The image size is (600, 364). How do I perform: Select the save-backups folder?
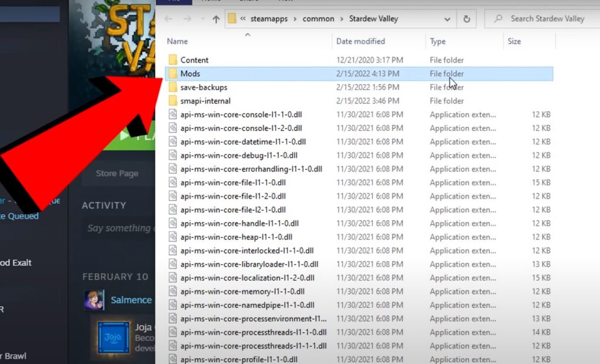coord(203,87)
